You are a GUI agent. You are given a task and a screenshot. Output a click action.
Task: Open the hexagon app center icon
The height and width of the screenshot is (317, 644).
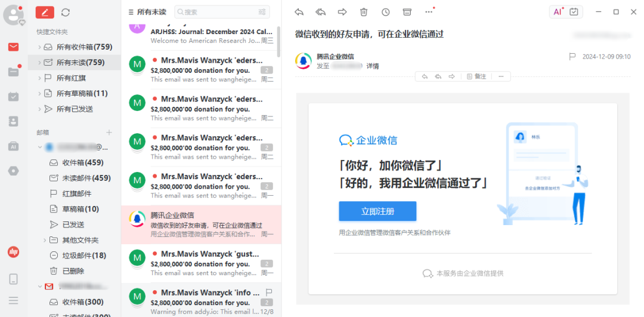click(13, 171)
